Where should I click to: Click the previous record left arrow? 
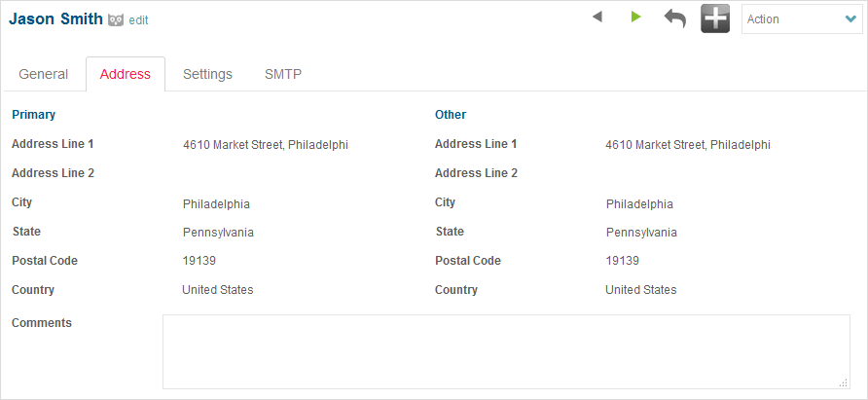[x=597, y=18]
